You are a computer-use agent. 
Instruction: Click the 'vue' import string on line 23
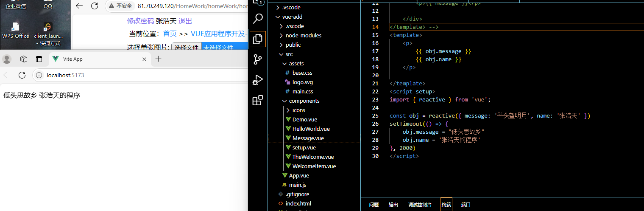click(x=479, y=100)
